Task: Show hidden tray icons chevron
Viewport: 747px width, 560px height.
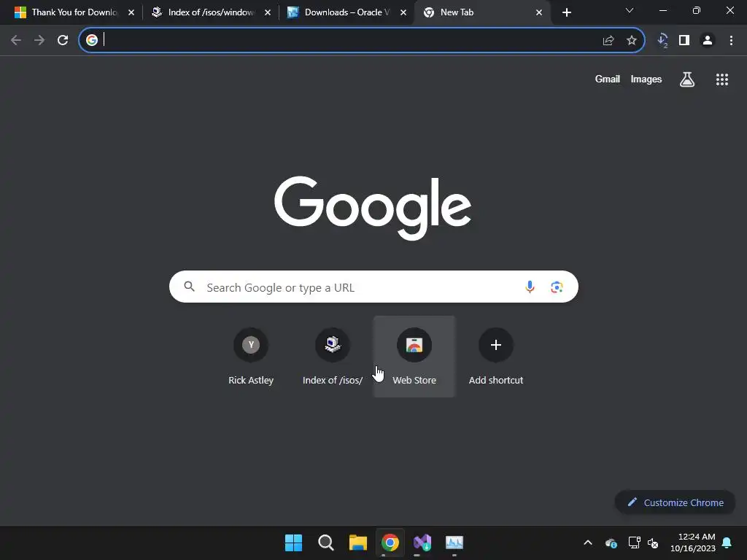Action: (x=588, y=542)
